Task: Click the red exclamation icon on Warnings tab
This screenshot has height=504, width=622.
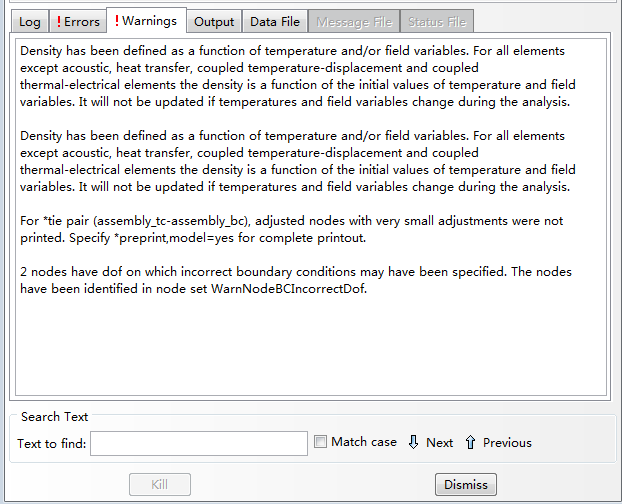Action: [117, 21]
